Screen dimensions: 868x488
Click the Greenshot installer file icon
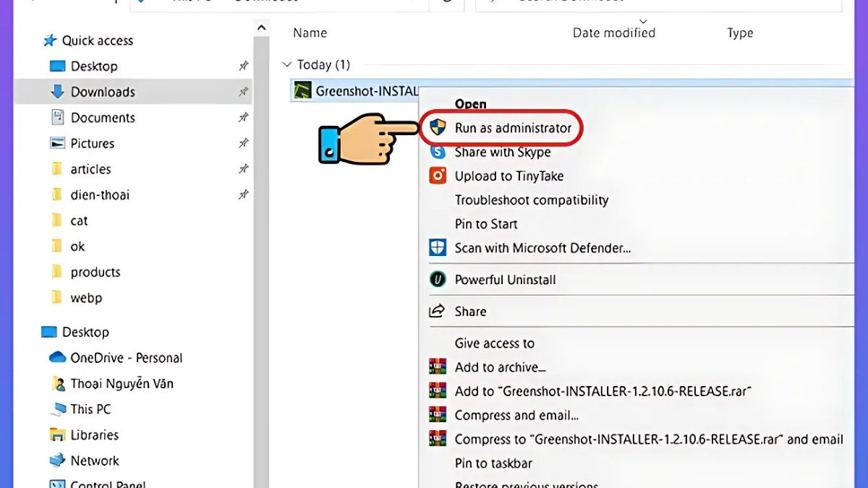pyautogui.click(x=302, y=91)
